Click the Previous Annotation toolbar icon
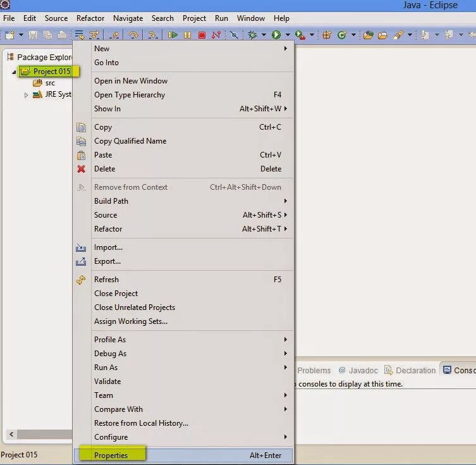Viewport: 476px width, 465px height. coord(449,35)
